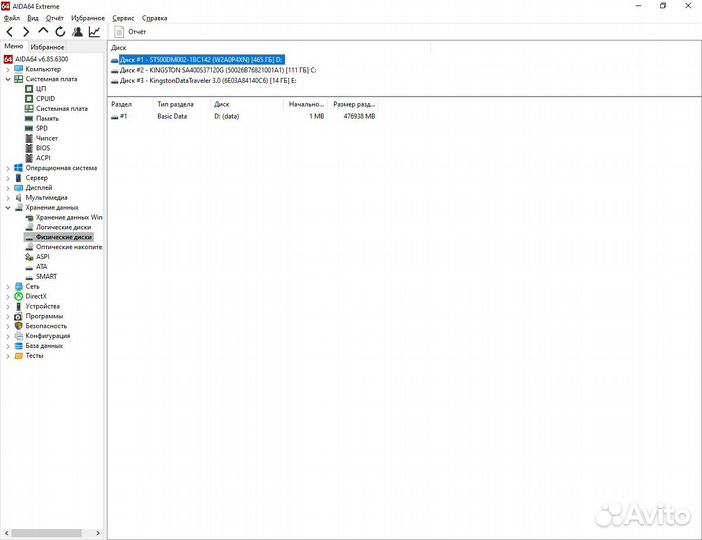Open the ATA item
Image resolution: width=702 pixels, height=540 pixels.
(x=41, y=266)
